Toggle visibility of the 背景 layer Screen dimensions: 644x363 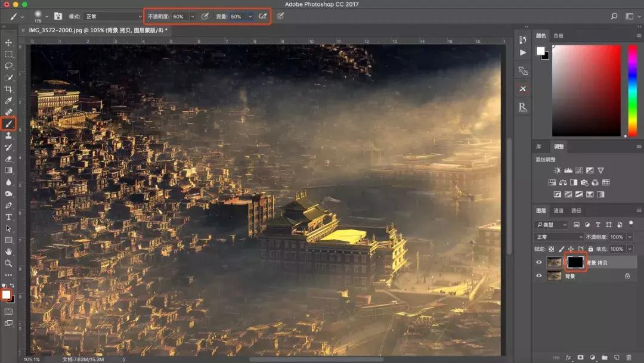point(539,276)
